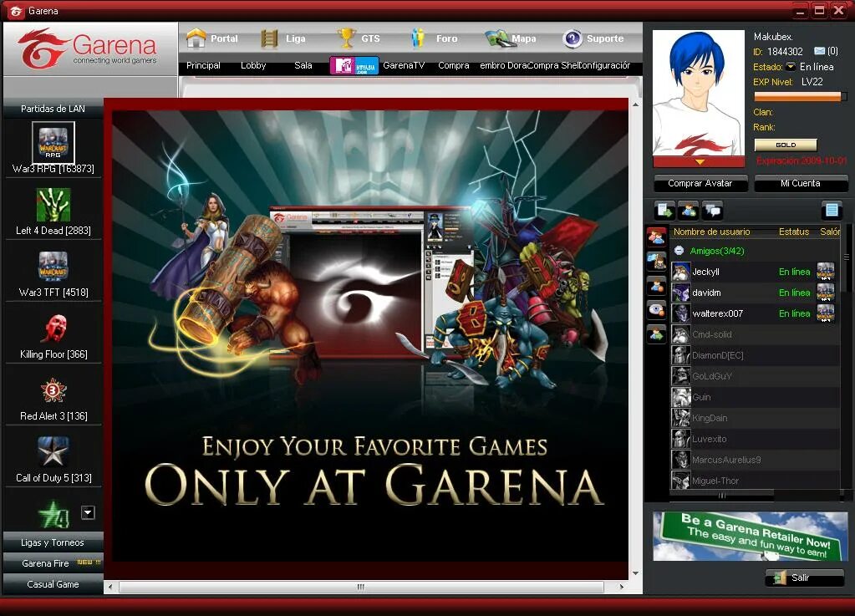Select the Left 4 Dead game icon
Screen dimensions: 855x616
coord(53,205)
